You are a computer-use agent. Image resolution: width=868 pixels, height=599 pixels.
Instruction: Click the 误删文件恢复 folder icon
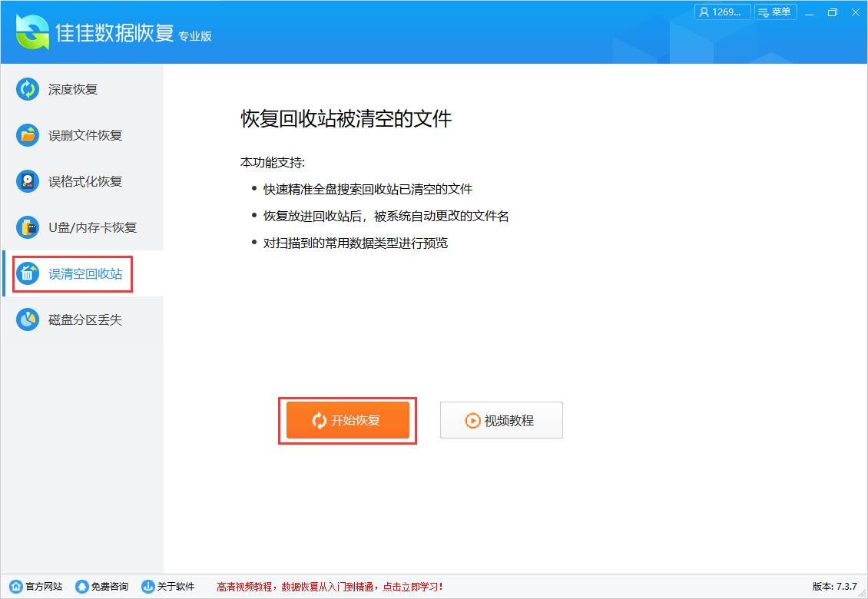coord(28,135)
